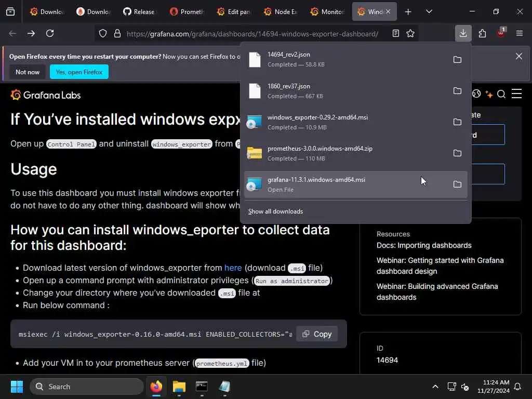Switch to the Edit panel tab
This screenshot has height=399, width=532.
point(234,12)
